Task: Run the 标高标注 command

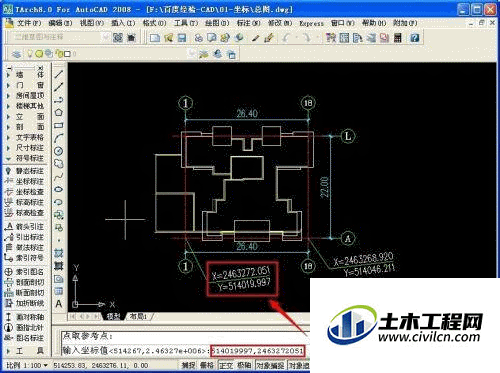Action: pos(25,202)
